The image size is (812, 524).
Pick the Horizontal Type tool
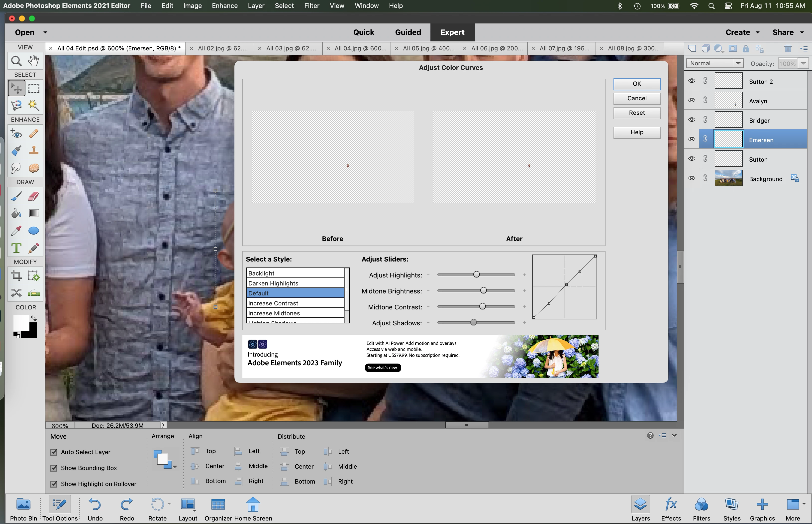coord(16,248)
